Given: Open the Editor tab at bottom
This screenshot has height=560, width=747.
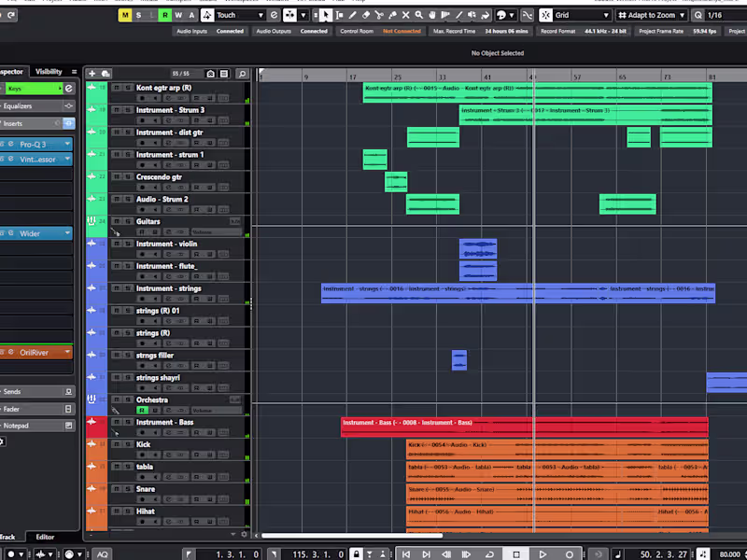Looking at the screenshot, I should tap(45, 537).
